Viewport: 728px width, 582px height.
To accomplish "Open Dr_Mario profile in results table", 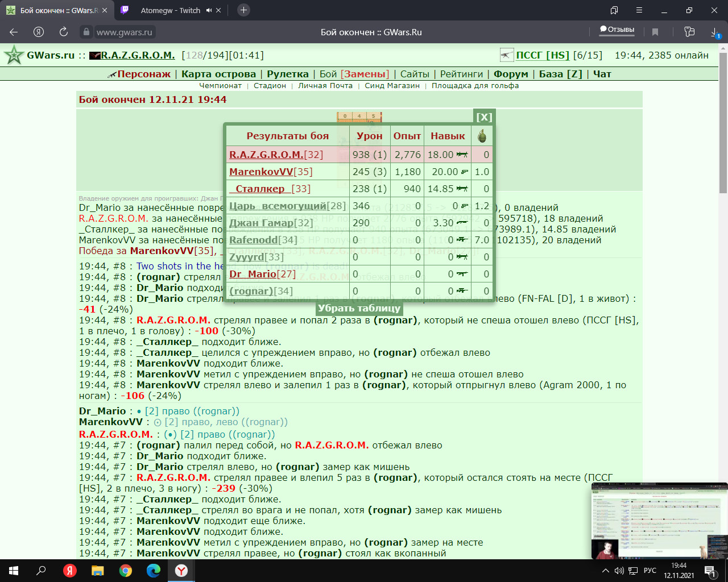I will 253,274.
